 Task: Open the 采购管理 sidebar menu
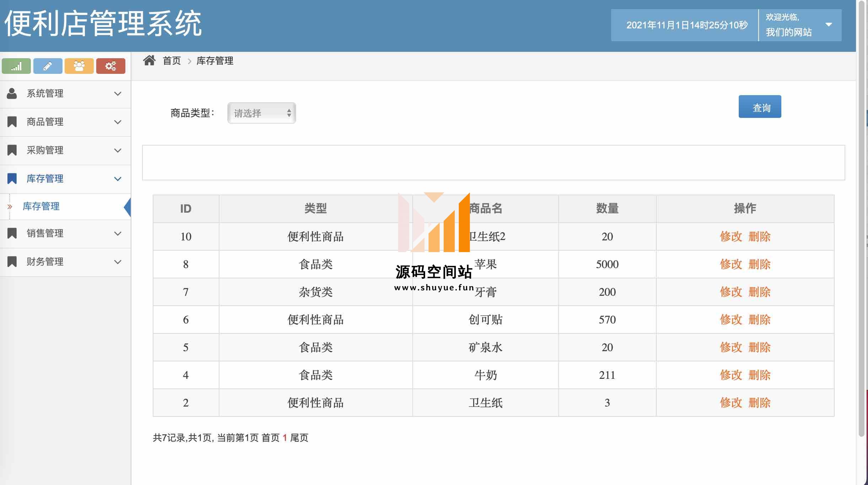pos(65,151)
